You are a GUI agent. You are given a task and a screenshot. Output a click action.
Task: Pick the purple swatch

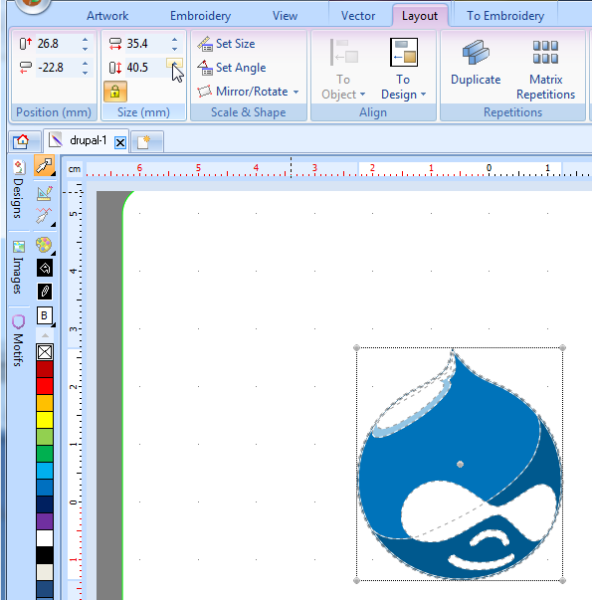(45, 522)
